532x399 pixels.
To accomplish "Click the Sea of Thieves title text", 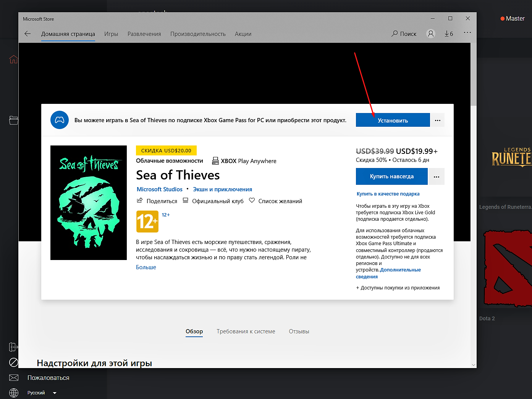I will tap(178, 175).
